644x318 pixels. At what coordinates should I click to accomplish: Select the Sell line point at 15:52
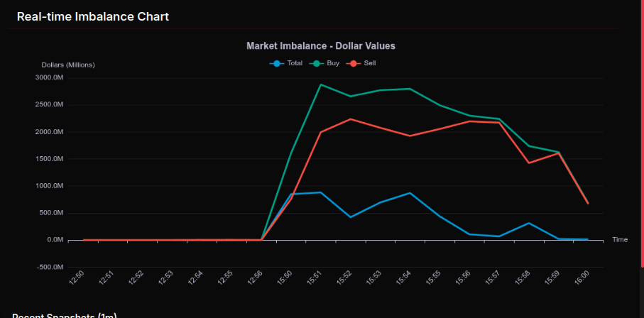click(x=351, y=119)
